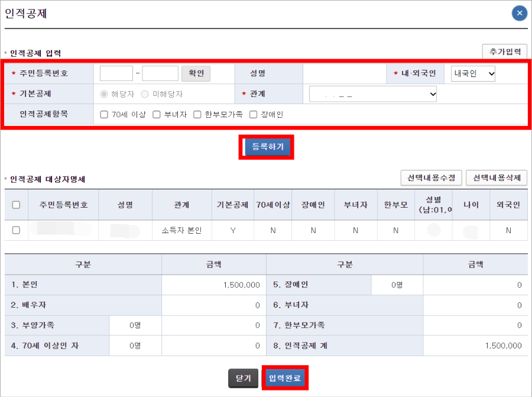Enable the 장애인 option
Viewport: 532px width, 397px height.
pos(252,114)
